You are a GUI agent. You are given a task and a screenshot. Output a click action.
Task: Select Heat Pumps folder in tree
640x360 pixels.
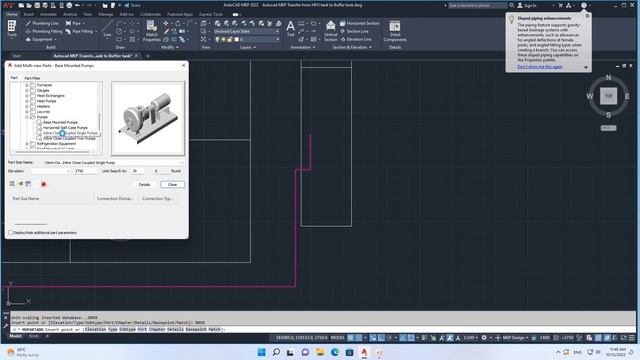[46, 101]
